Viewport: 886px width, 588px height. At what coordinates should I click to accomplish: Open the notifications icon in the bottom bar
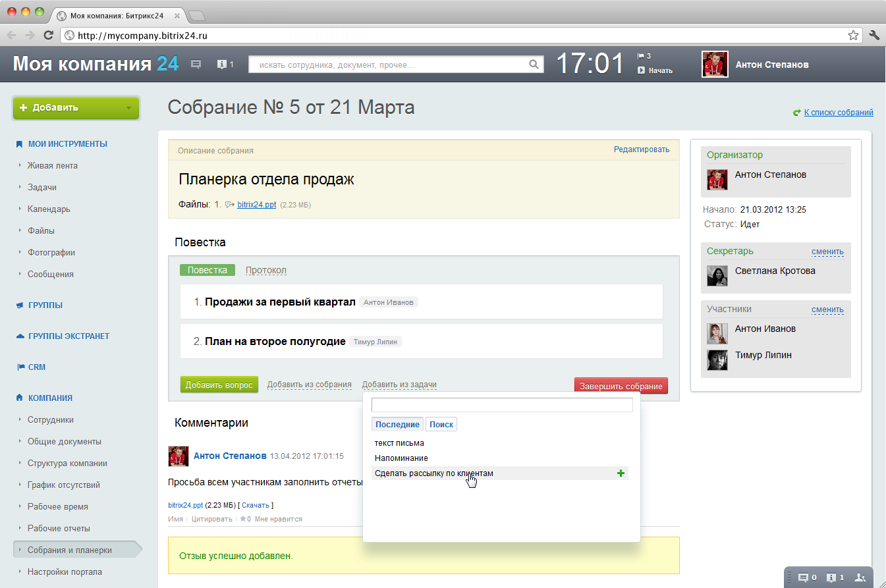831,577
